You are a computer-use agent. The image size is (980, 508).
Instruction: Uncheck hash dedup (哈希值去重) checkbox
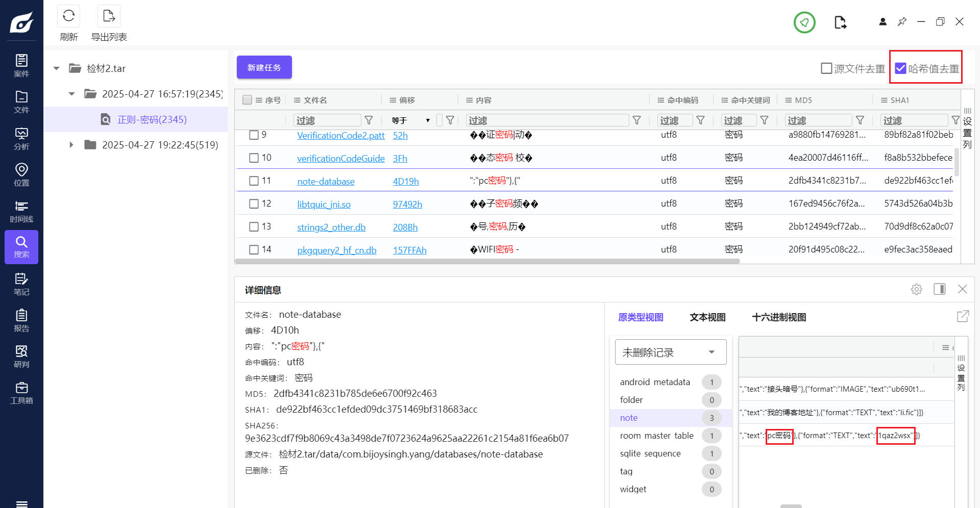click(x=901, y=68)
